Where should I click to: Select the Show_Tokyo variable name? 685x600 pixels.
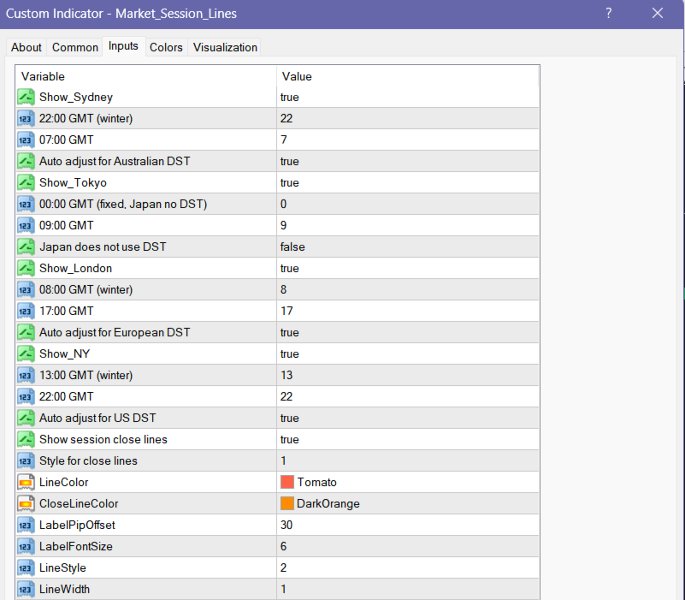click(73, 183)
